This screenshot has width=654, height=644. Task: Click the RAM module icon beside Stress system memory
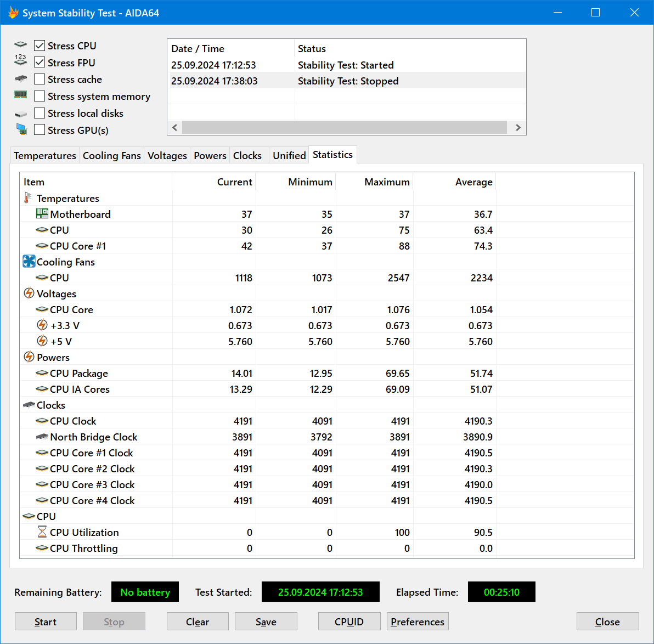(x=20, y=95)
